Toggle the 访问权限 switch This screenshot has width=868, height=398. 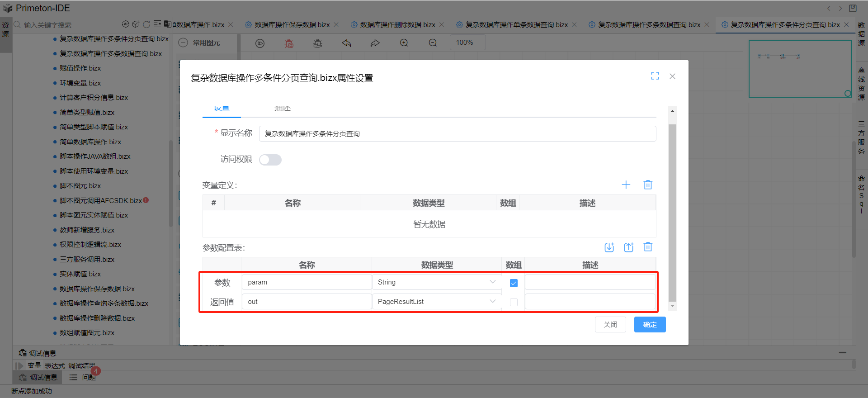[x=270, y=160]
